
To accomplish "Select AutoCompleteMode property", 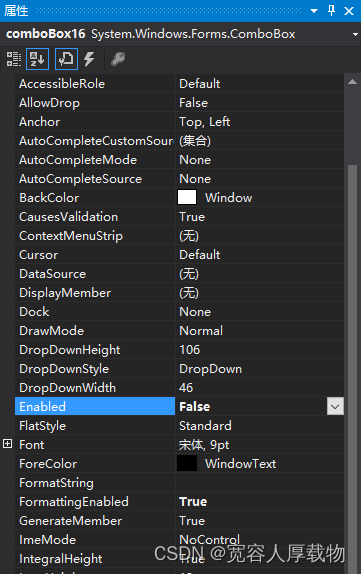I will pyautogui.click(x=78, y=160).
